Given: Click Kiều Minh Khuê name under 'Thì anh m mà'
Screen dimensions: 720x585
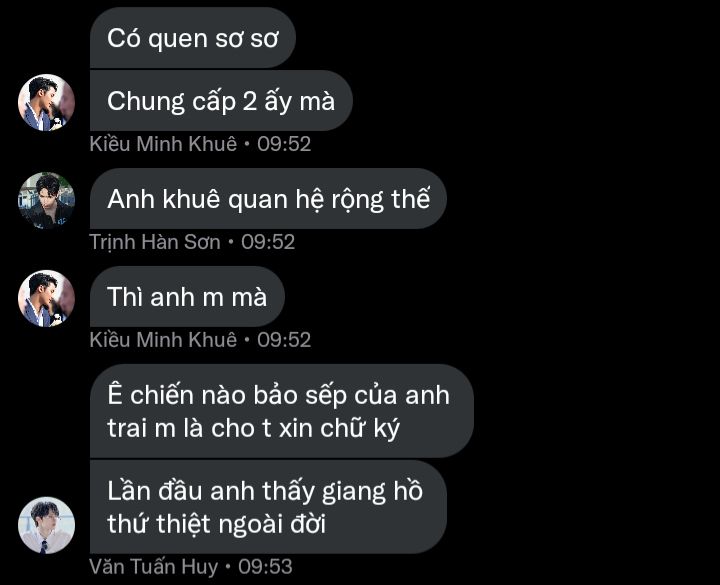Looking at the screenshot, I should click(163, 339).
